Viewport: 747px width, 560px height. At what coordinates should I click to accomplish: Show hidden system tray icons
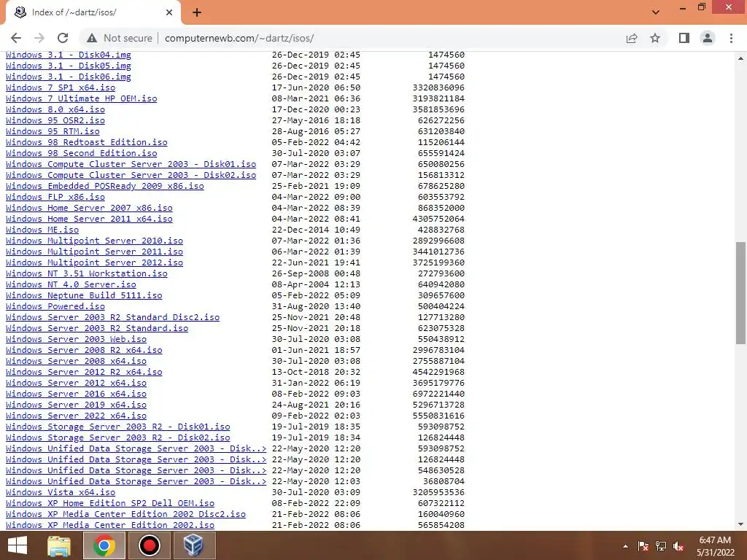tap(625, 546)
